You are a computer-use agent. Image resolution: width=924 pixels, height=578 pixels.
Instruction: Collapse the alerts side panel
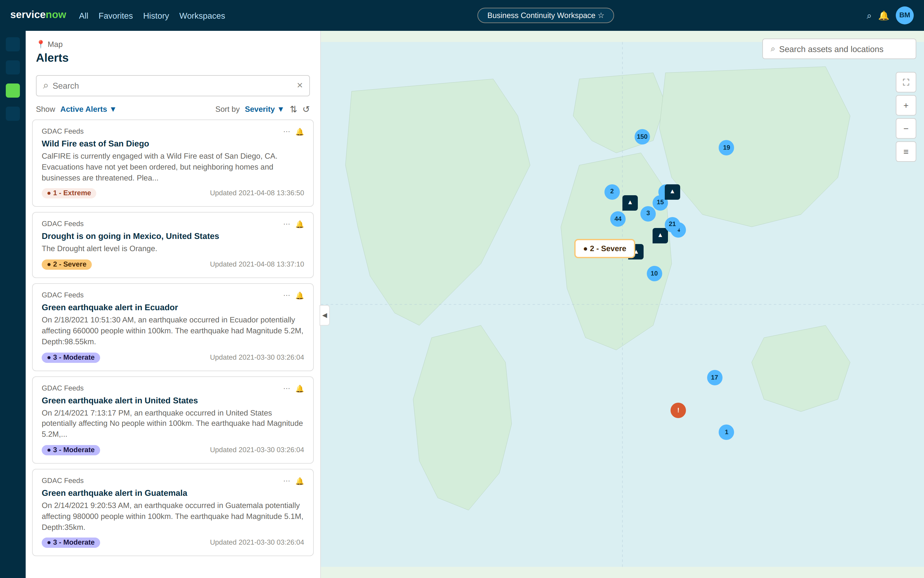[325, 315]
